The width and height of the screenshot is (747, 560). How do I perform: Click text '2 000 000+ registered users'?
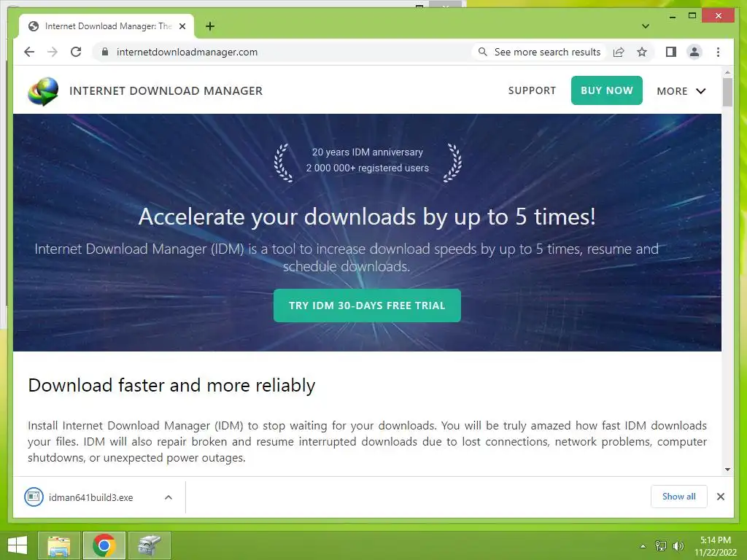pyautogui.click(x=368, y=168)
